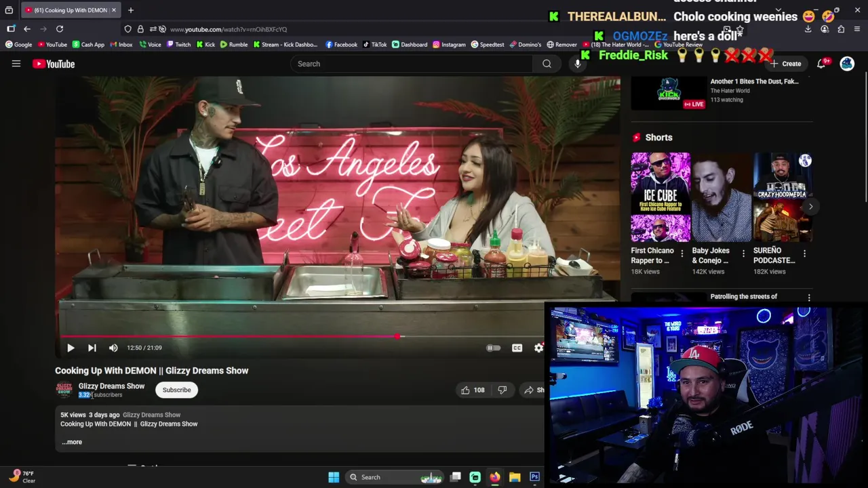Share the video with the Share button
The image size is (868, 488).
coord(533,390)
